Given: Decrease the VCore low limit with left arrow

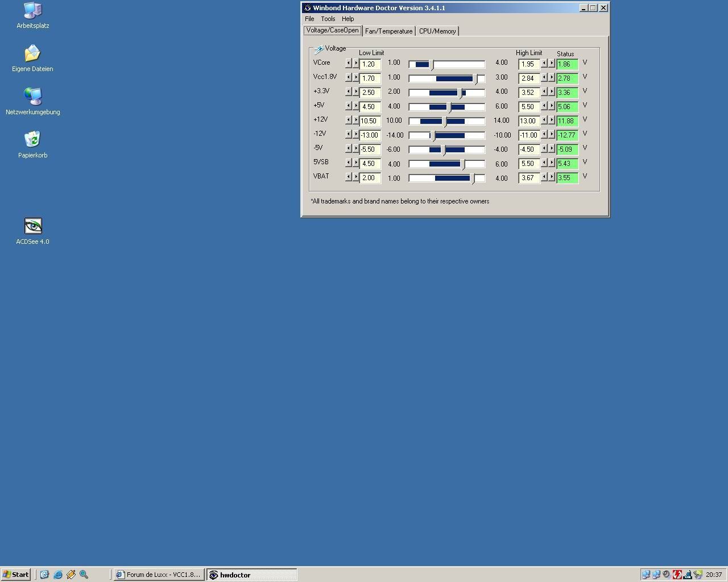Looking at the screenshot, I should (x=348, y=63).
